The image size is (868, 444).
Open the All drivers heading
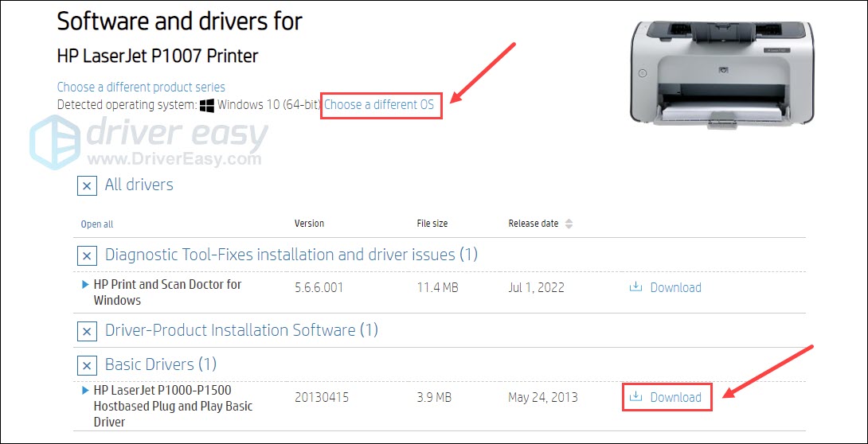(139, 185)
